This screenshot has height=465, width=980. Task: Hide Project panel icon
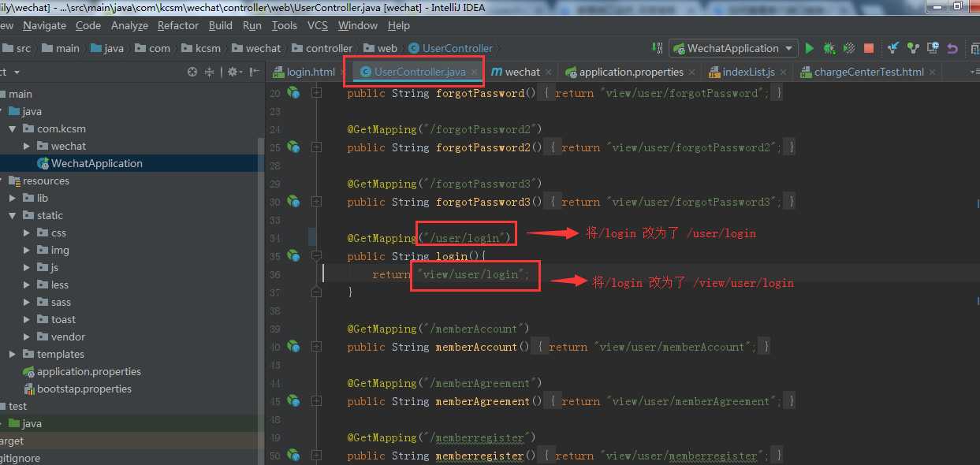[255, 72]
